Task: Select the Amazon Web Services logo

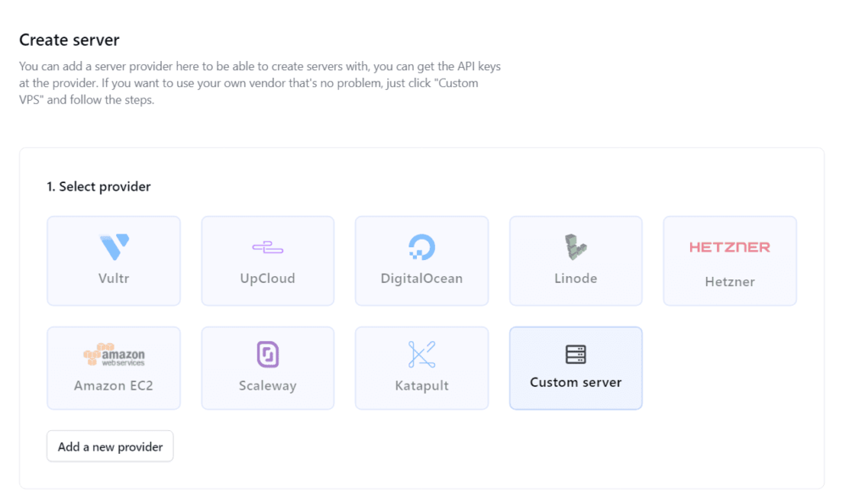Action: (x=114, y=353)
